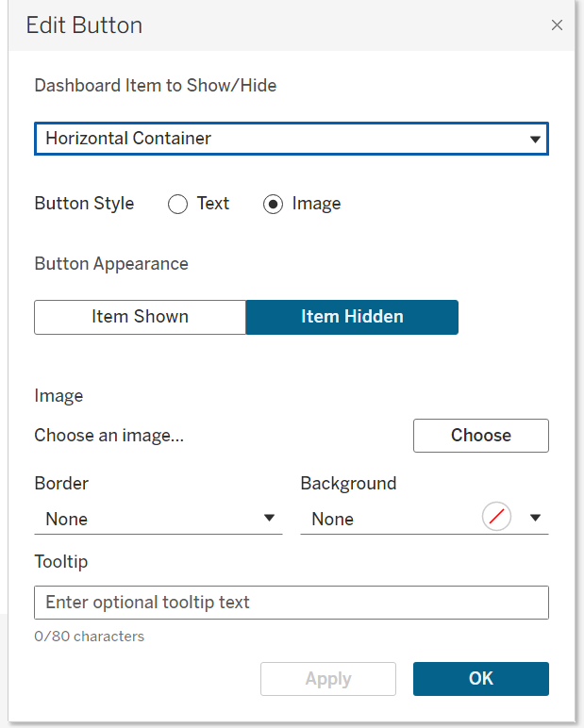
Task: Click the Text label next to its radio
Action: pos(213,204)
